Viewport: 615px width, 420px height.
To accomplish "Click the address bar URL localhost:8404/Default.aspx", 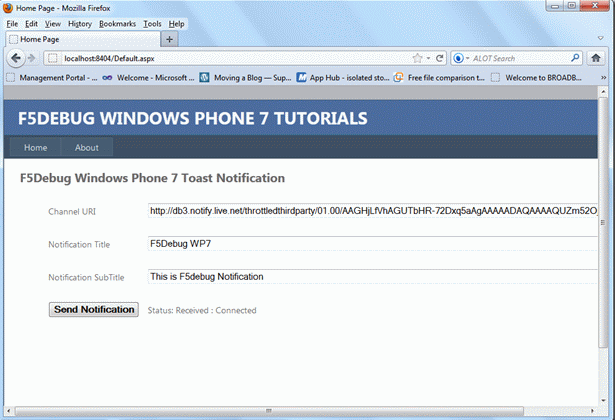I will (x=109, y=58).
